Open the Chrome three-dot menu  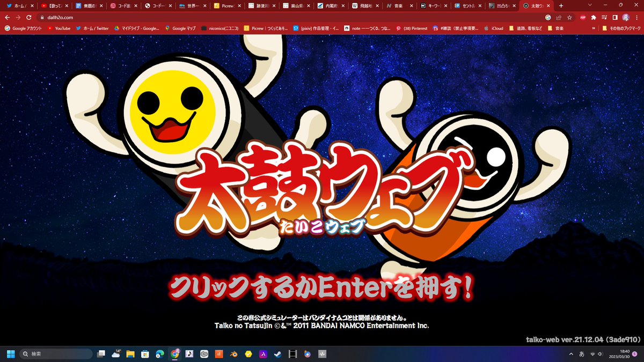pyautogui.click(x=636, y=17)
